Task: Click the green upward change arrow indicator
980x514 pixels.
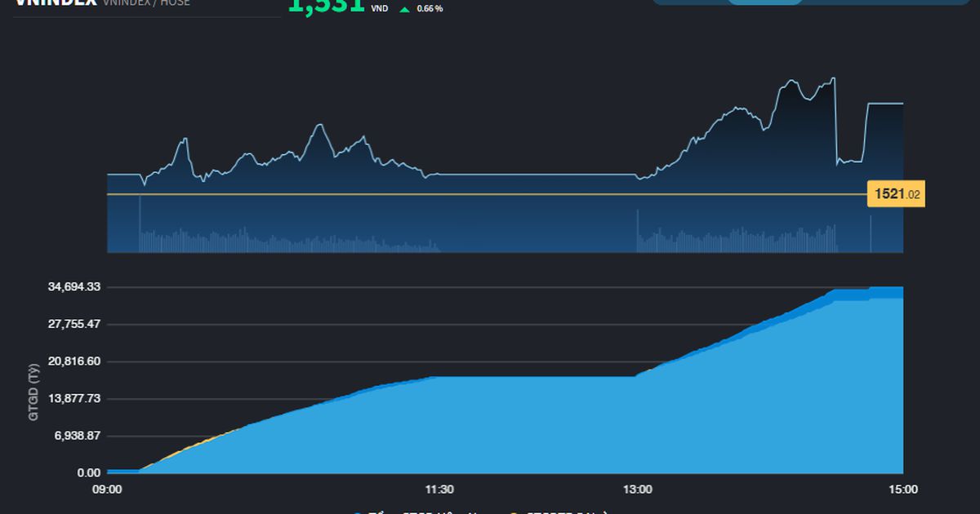Action: [403, 8]
